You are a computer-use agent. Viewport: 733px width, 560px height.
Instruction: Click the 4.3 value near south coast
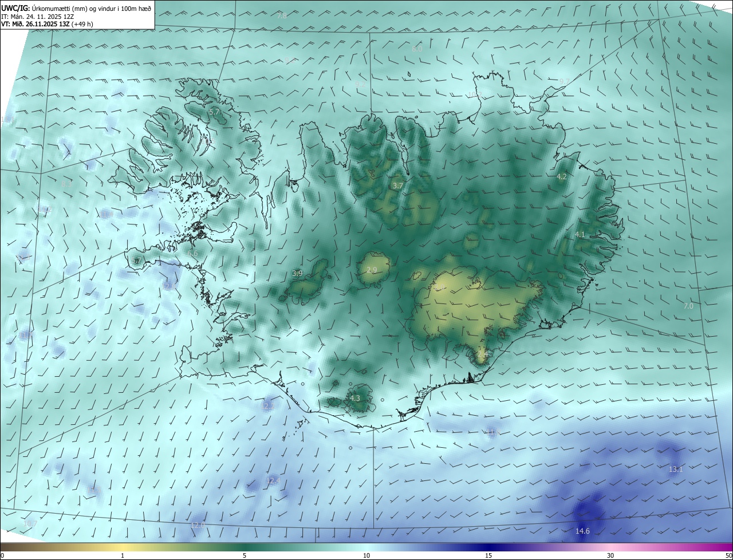[x=355, y=399]
